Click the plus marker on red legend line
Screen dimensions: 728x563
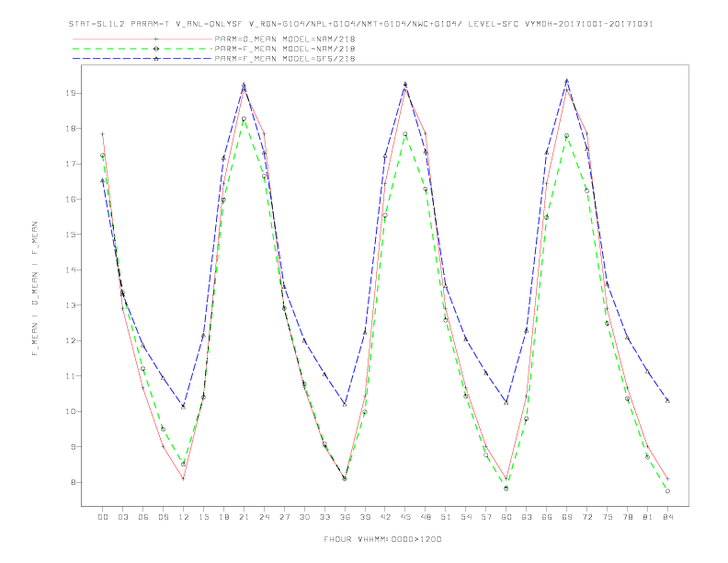coord(156,39)
